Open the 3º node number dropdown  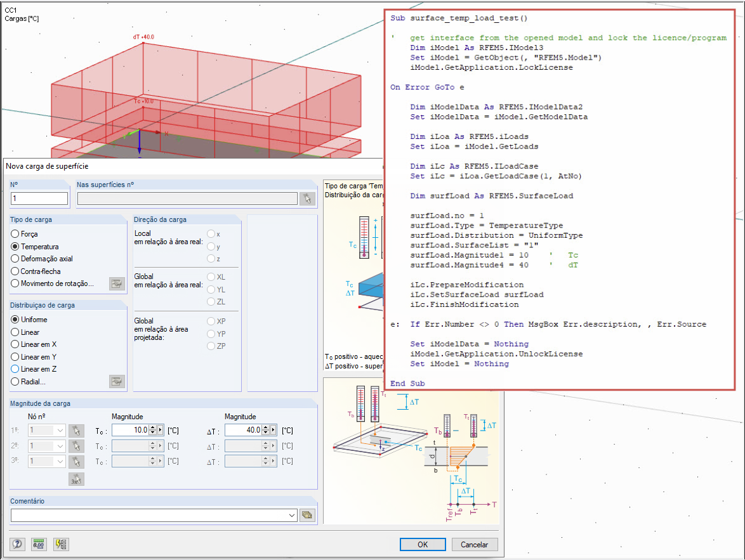tap(60, 461)
